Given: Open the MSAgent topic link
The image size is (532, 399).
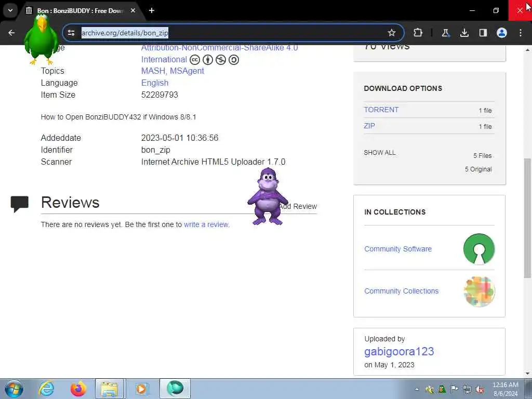Looking at the screenshot, I should 187,71.
